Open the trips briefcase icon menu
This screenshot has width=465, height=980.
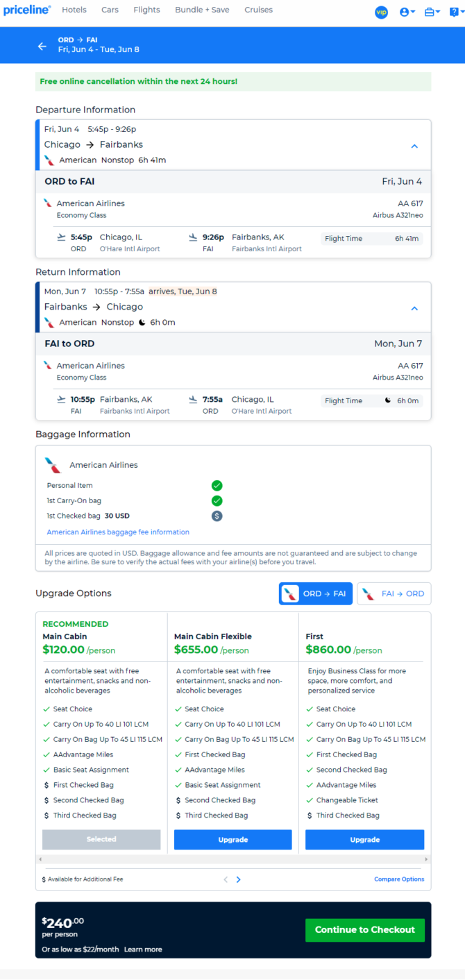tap(432, 12)
